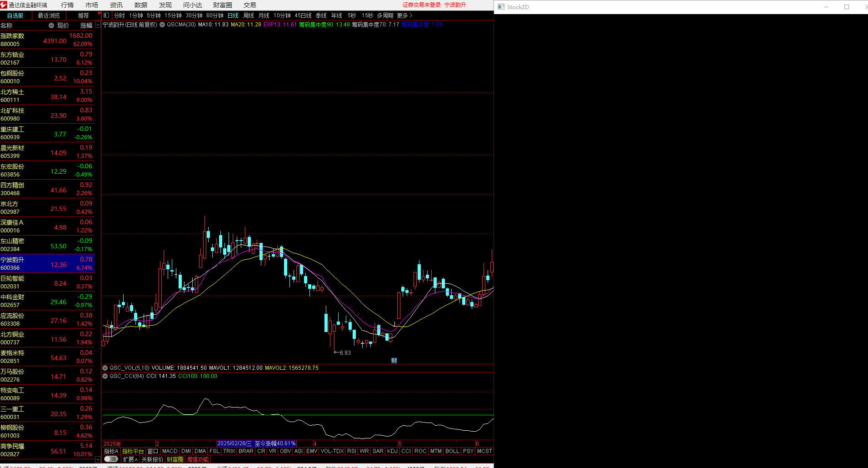The image size is (868, 468).
Task: Open the bottom 财富圈 tab
Action: [x=175, y=459]
